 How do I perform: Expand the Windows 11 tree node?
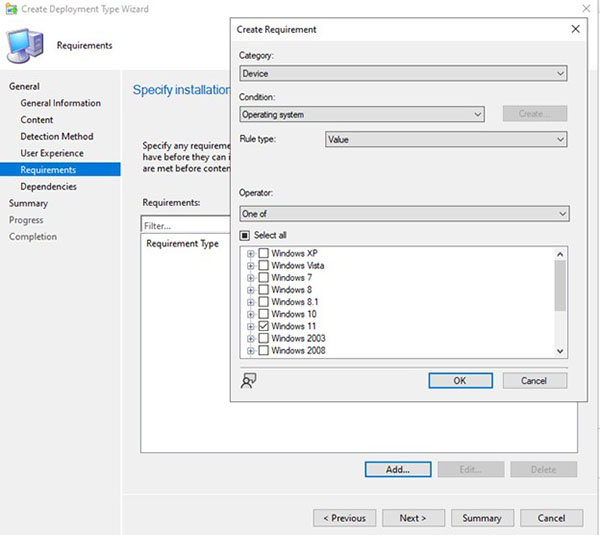tap(251, 326)
